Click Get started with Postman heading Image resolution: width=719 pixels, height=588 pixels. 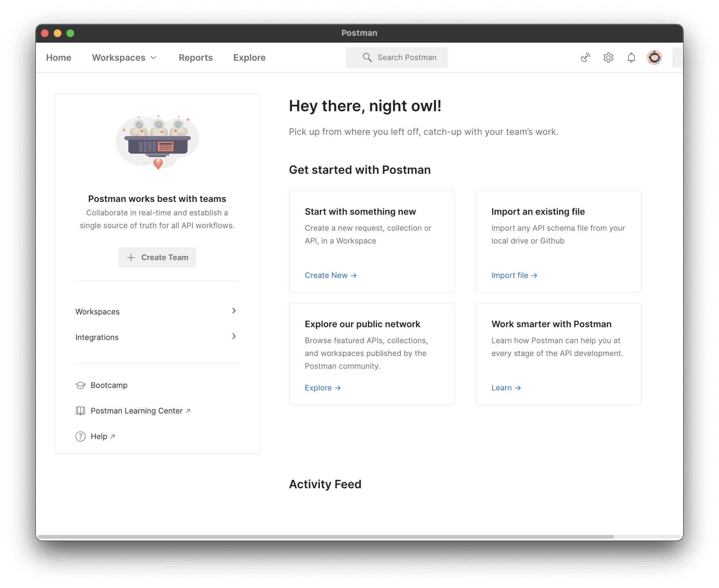coord(360,170)
